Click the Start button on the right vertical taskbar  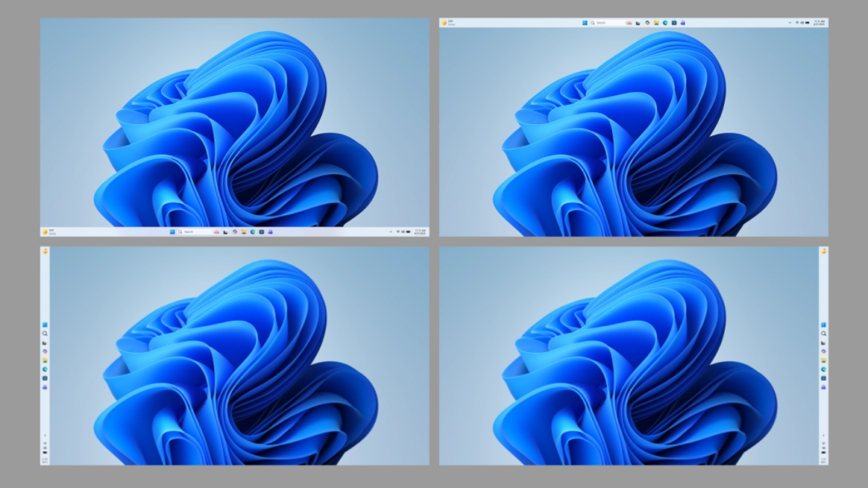coord(824,325)
